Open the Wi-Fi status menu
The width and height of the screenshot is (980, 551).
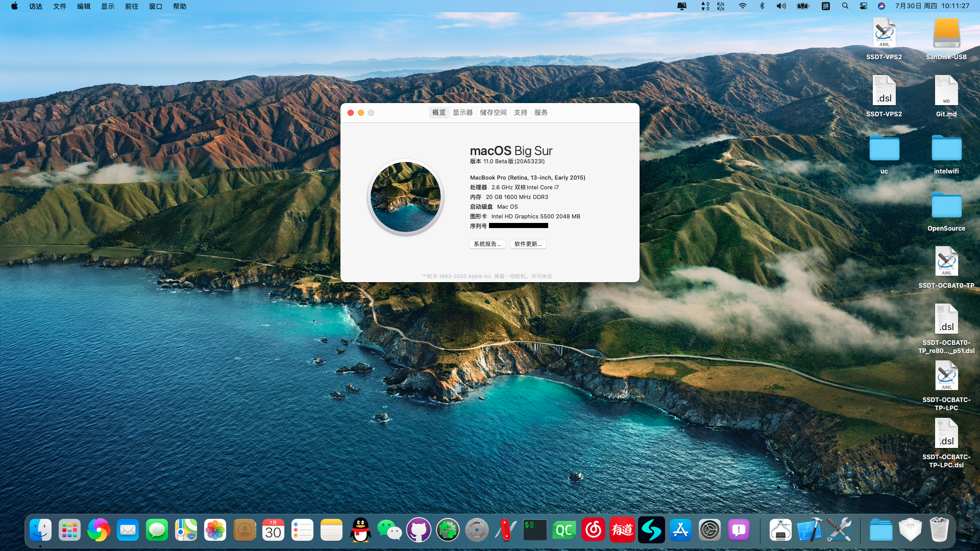pos(743,6)
